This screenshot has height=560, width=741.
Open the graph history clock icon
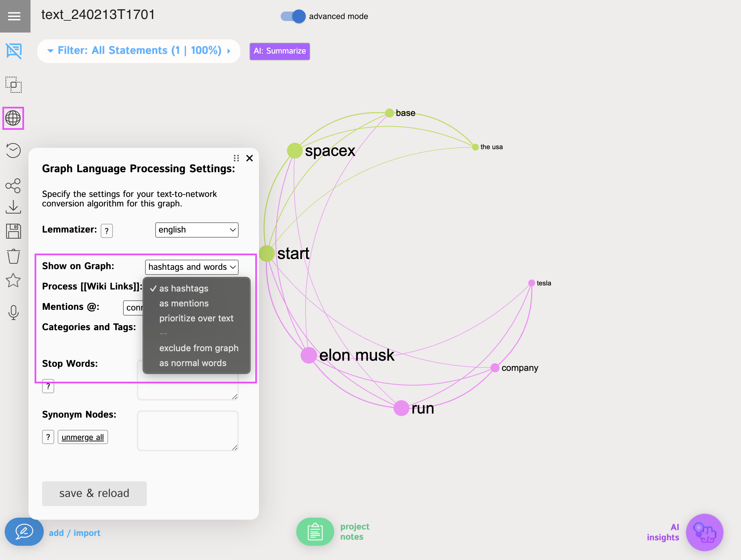[13, 151]
